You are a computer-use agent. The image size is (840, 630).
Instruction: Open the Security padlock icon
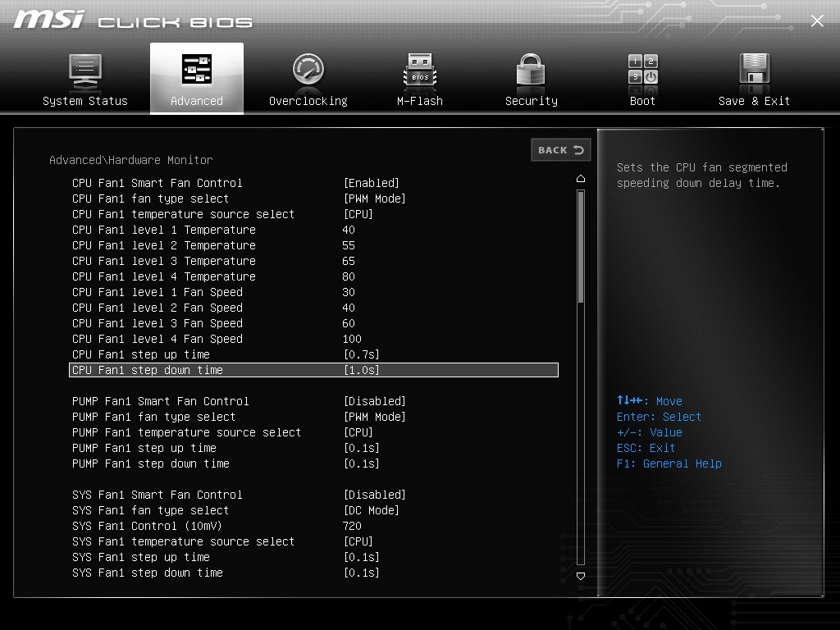click(531, 70)
